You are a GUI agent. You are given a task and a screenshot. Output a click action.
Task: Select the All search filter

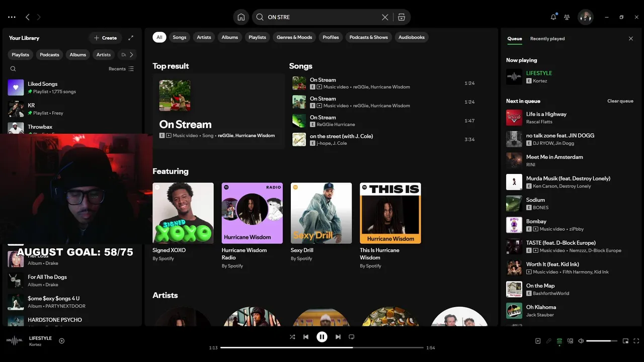[159, 37]
